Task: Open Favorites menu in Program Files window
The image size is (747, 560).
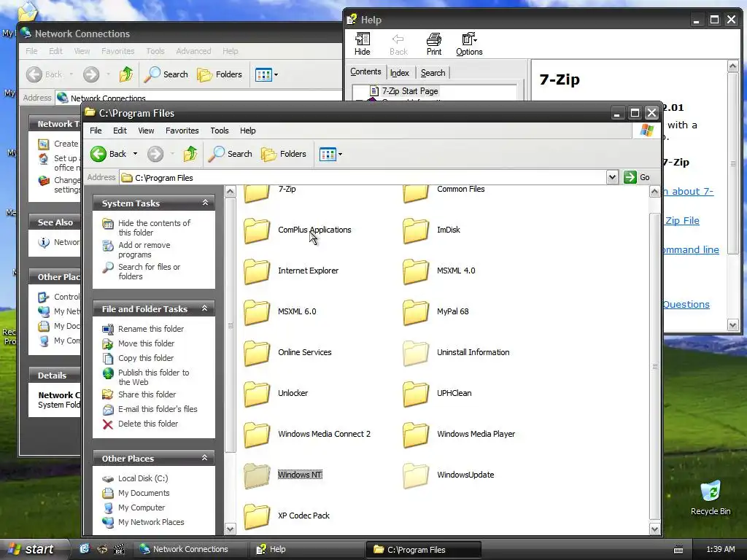Action: click(182, 131)
